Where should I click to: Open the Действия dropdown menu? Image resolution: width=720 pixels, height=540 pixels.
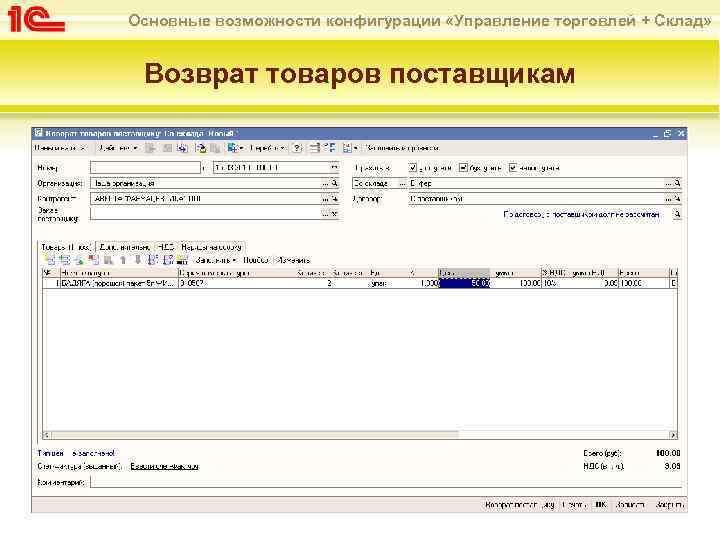pos(118,148)
